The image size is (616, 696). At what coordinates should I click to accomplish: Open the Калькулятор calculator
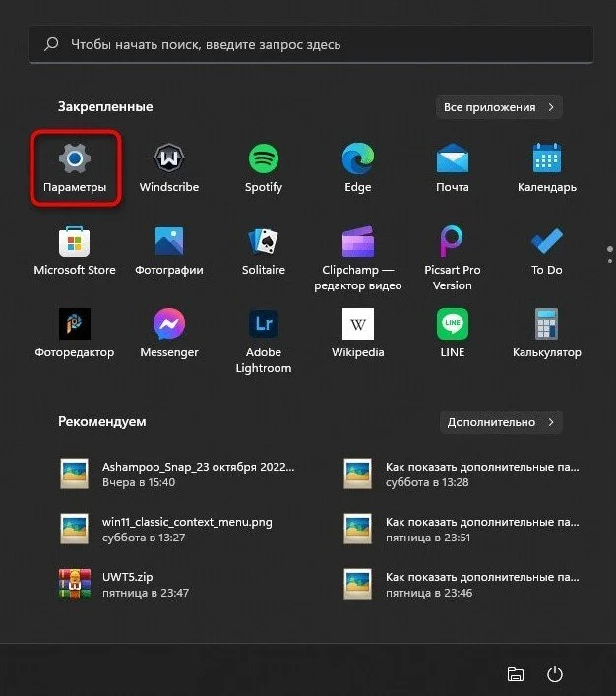(547, 334)
